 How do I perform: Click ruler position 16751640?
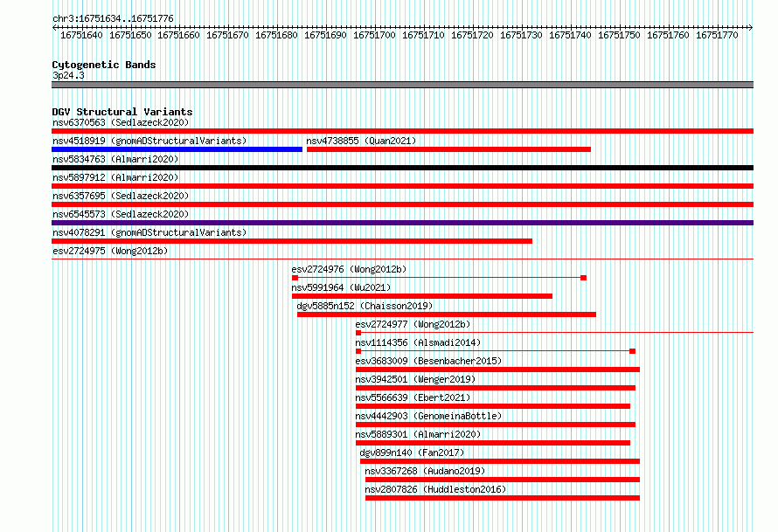[81, 35]
